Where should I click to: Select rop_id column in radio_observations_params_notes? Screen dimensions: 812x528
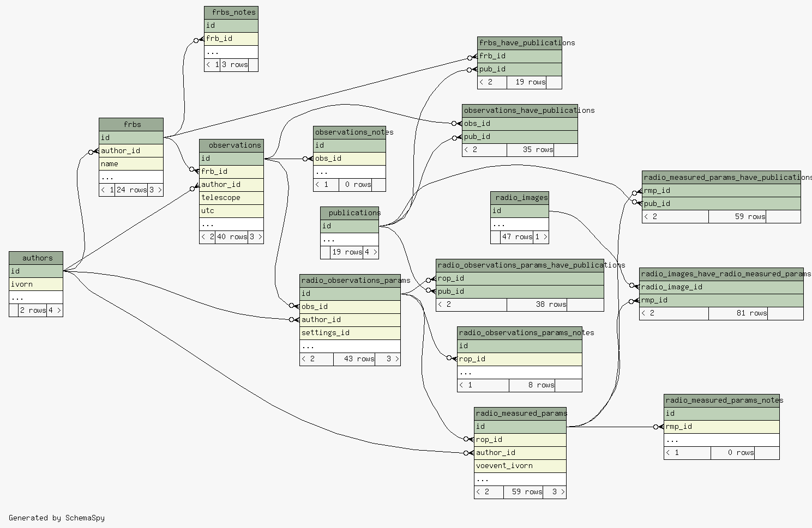(x=520, y=359)
